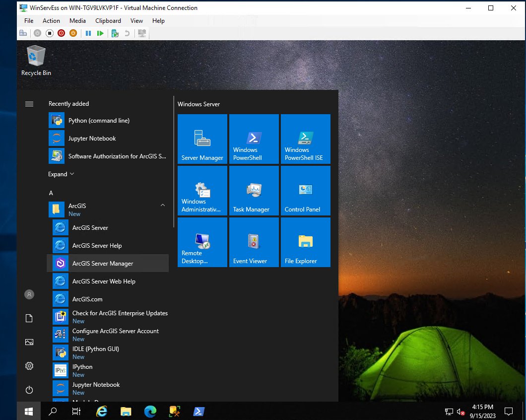This screenshot has width=526, height=420.
Task: Open the Task Manager tile
Action: 254,191
